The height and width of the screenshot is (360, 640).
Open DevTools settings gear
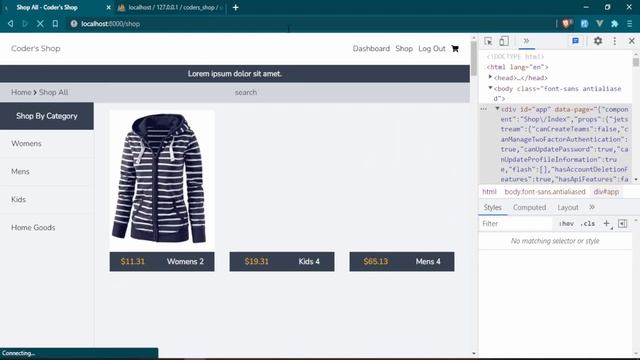pyautogui.click(x=598, y=41)
